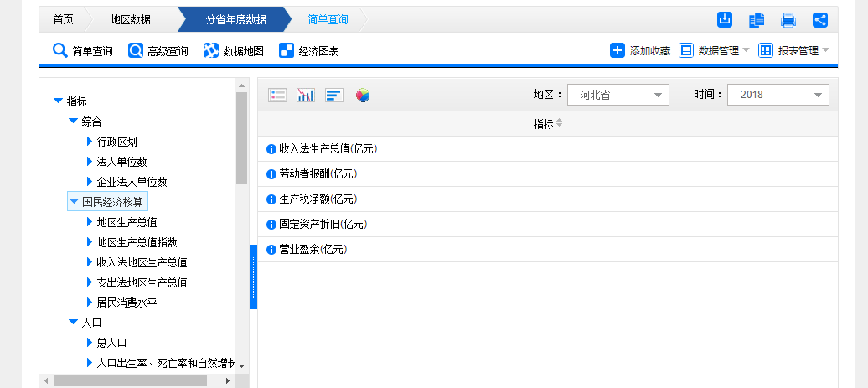This screenshot has height=388, width=868.
Task: Expand the 地区生产总值 tree node
Action: pyautogui.click(x=90, y=222)
